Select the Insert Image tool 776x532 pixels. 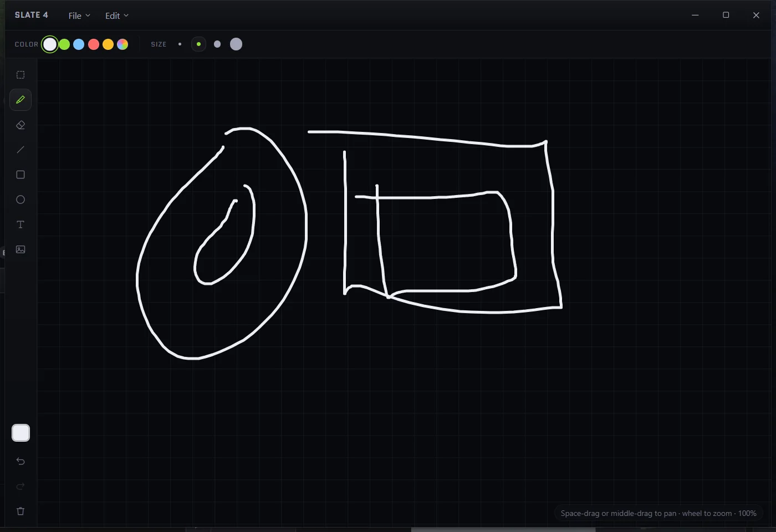click(x=21, y=249)
